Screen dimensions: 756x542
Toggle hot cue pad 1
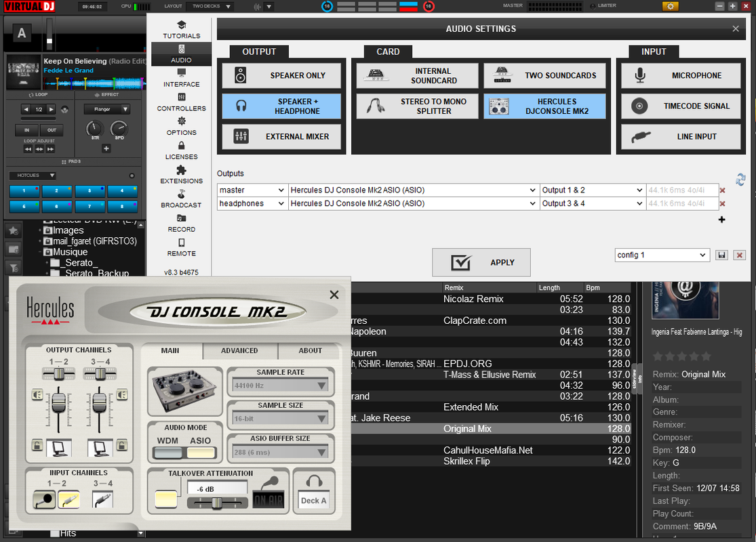[x=24, y=191]
